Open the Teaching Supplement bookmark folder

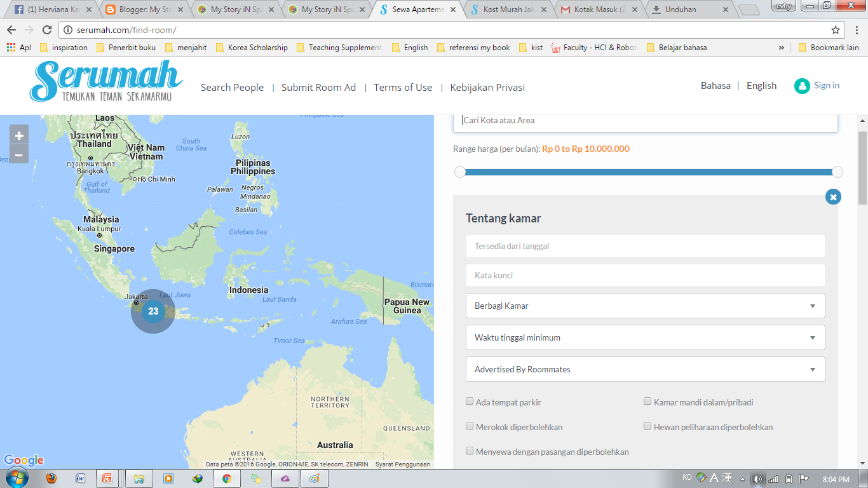click(x=339, y=48)
